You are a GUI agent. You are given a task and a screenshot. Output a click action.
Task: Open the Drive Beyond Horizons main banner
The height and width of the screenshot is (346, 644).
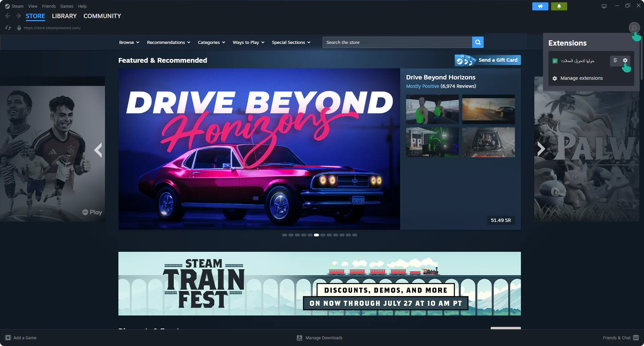pyautogui.click(x=259, y=149)
